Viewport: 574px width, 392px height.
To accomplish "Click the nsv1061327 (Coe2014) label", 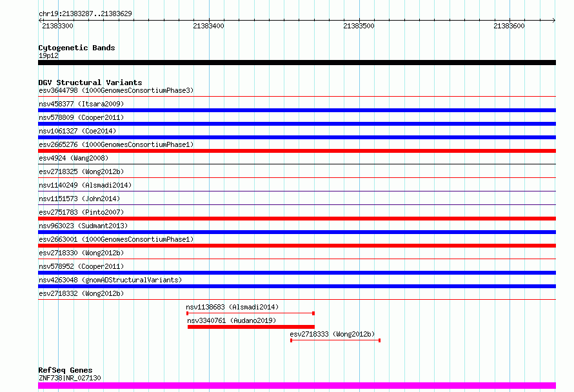I will click(77, 131).
